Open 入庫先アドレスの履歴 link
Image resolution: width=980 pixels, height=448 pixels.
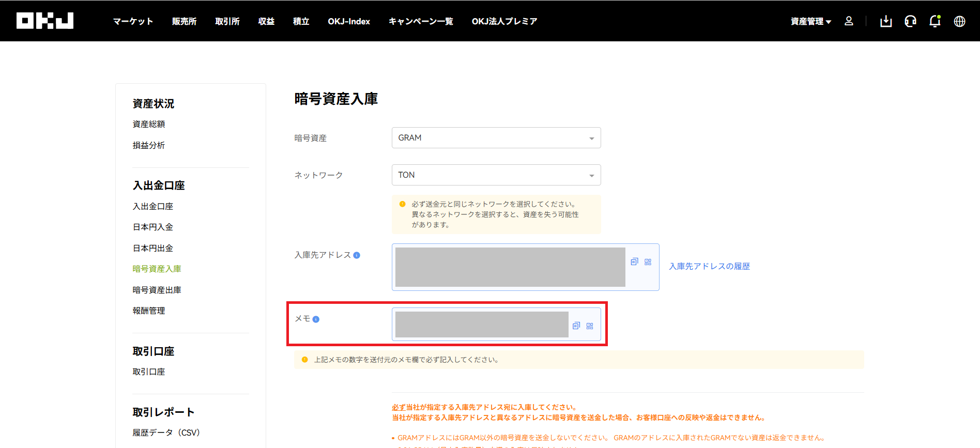point(710,266)
